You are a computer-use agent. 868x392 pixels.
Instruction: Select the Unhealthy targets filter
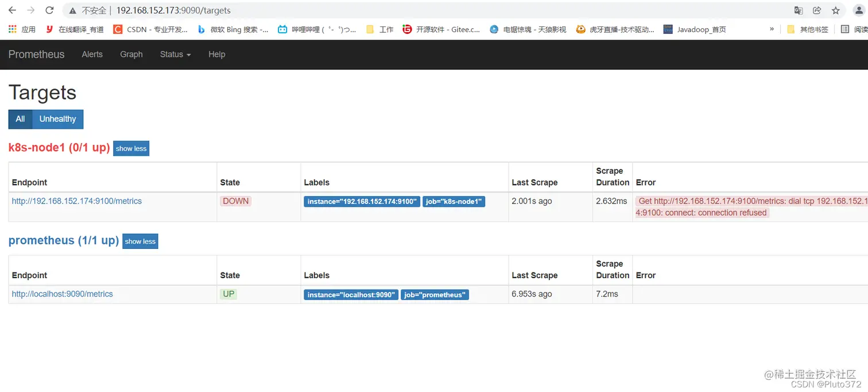coord(57,119)
